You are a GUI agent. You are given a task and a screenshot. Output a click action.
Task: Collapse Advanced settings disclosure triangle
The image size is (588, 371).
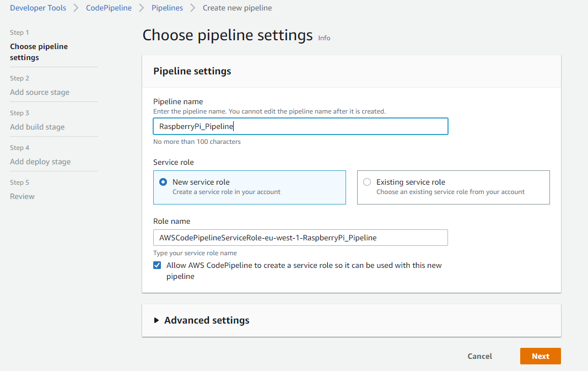point(155,320)
